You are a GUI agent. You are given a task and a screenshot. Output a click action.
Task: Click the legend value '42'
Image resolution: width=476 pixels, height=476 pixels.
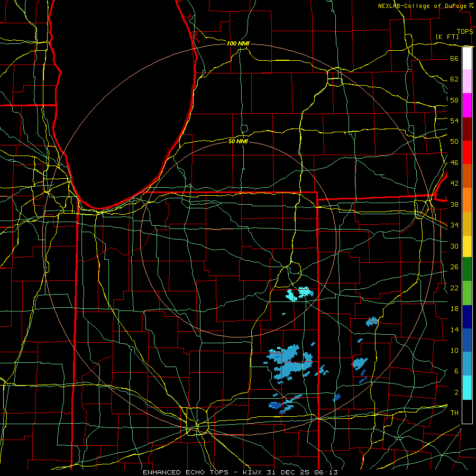[454, 184]
